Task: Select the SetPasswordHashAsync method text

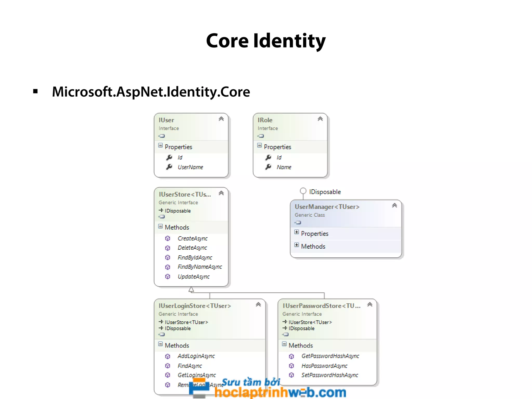Action: coord(330,375)
